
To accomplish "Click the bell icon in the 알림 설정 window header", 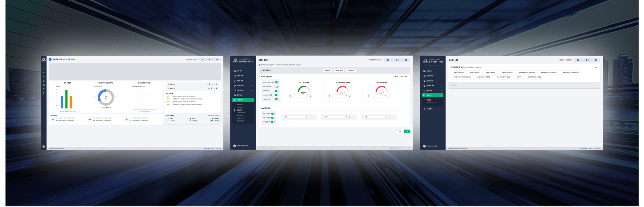I will 397,60.
